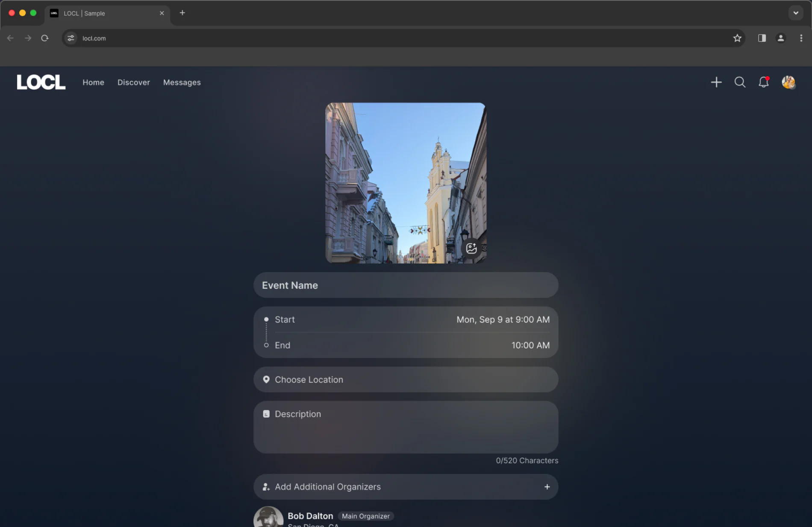Open the End time 10:00 AM picker
Image resolution: width=812 pixels, height=527 pixels.
click(530, 345)
